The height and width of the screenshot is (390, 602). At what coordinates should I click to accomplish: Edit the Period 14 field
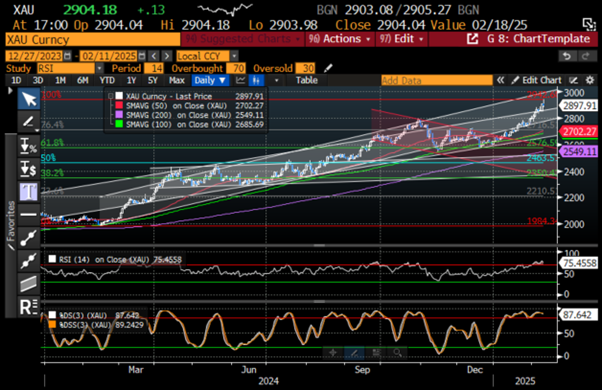coord(154,68)
